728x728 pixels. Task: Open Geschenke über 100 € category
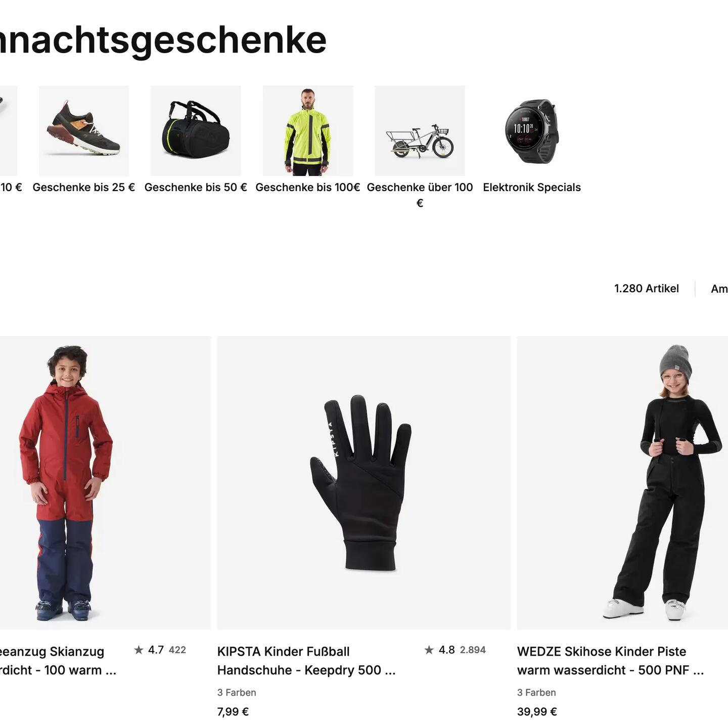[420, 195]
